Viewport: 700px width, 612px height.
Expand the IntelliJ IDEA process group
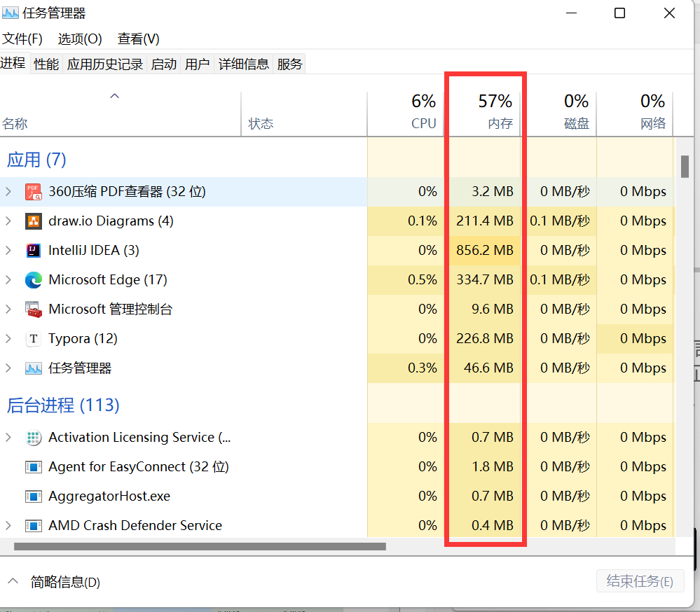tap(8, 251)
